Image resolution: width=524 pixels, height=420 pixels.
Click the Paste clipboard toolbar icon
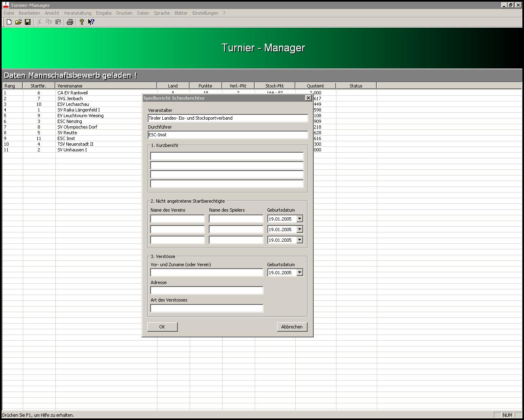(58, 22)
